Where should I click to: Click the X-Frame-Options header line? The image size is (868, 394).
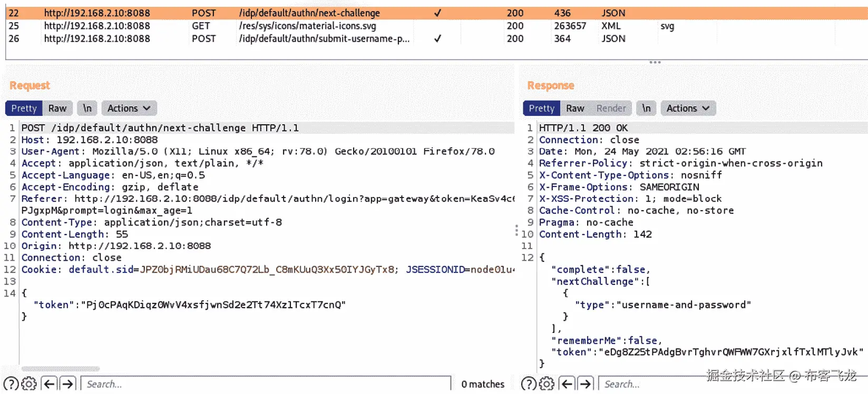pos(619,187)
